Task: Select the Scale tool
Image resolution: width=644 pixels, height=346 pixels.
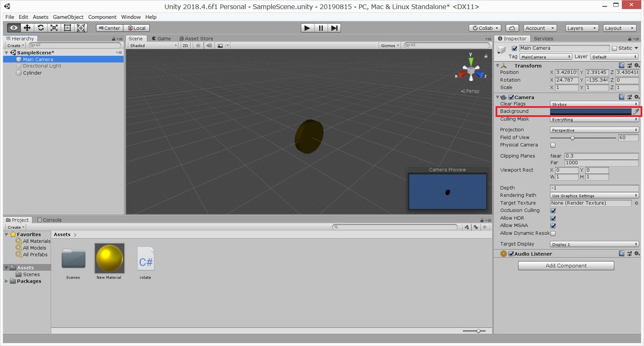Action: tap(54, 28)
